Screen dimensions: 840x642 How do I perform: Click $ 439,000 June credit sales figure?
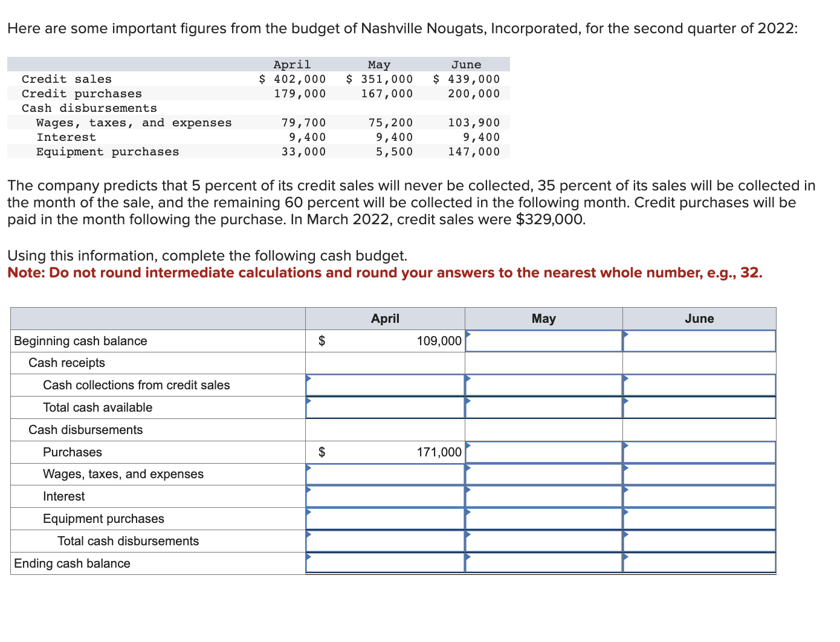467,79
